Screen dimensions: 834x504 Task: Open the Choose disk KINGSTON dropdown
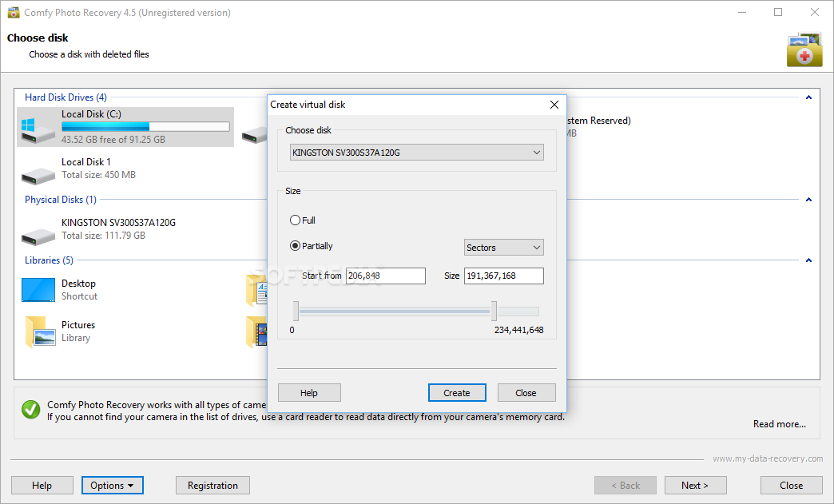point(417,153)
